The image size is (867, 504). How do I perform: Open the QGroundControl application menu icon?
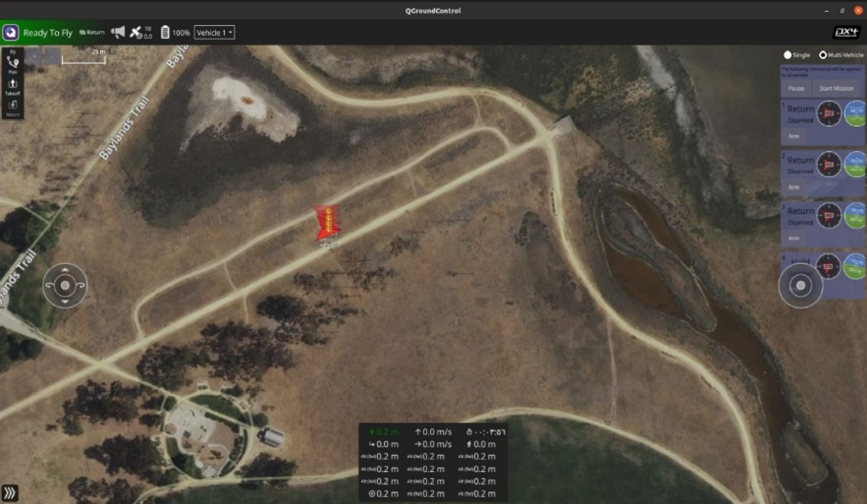[x=11, y=33]
